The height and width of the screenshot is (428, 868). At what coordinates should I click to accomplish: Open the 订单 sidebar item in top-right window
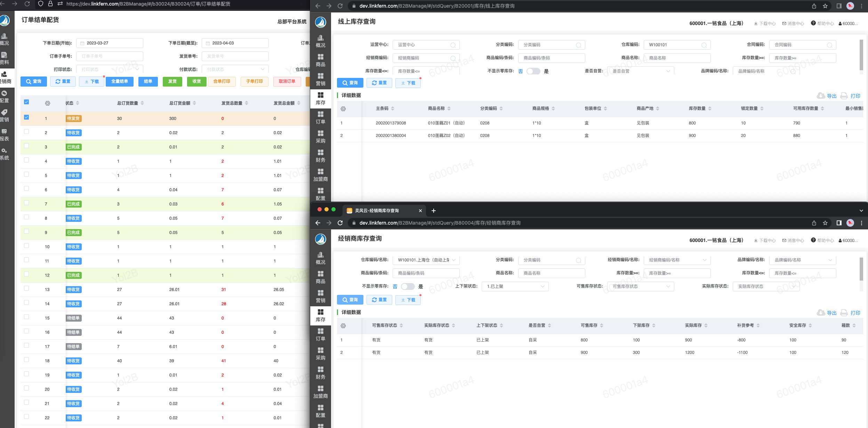(320, 117)
